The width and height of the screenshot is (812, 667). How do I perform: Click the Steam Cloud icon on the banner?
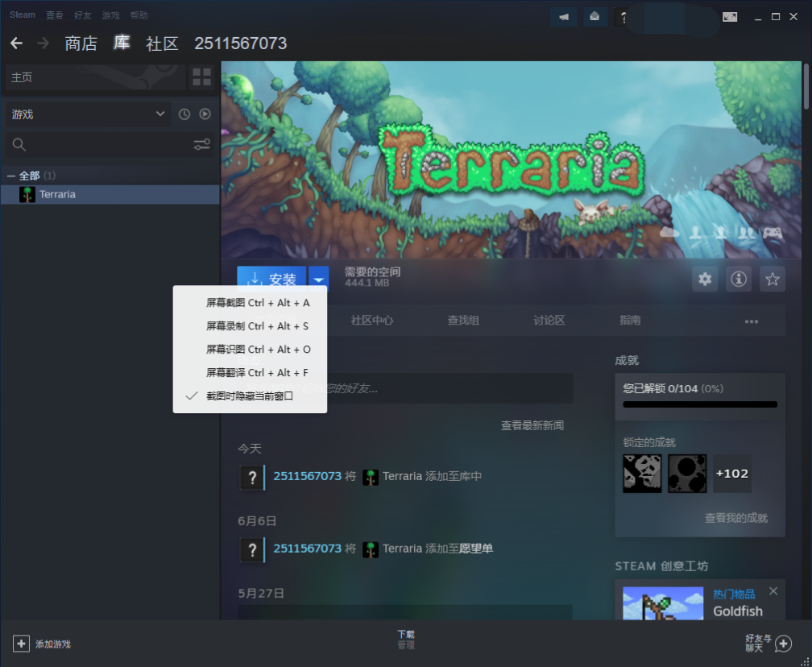[x=669, y=233]
